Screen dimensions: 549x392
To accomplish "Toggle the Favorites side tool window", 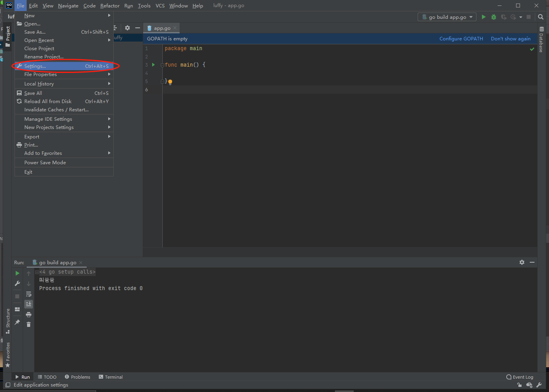I will coord(8,355).
